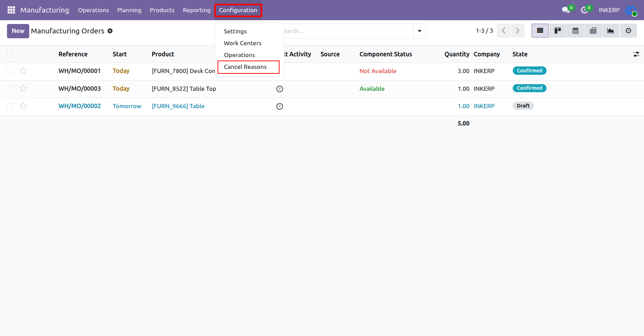Switch to activity view
The height and width of the screenshot is (336, 644).
pyautogui.click(x=628, y=31)
